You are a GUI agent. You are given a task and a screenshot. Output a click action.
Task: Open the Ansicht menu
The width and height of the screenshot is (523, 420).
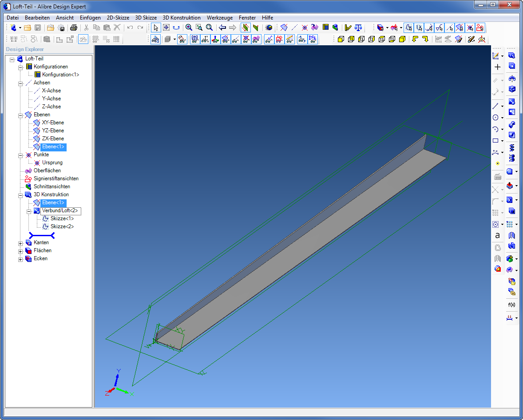pyautogui.click(x=65, y=18)
